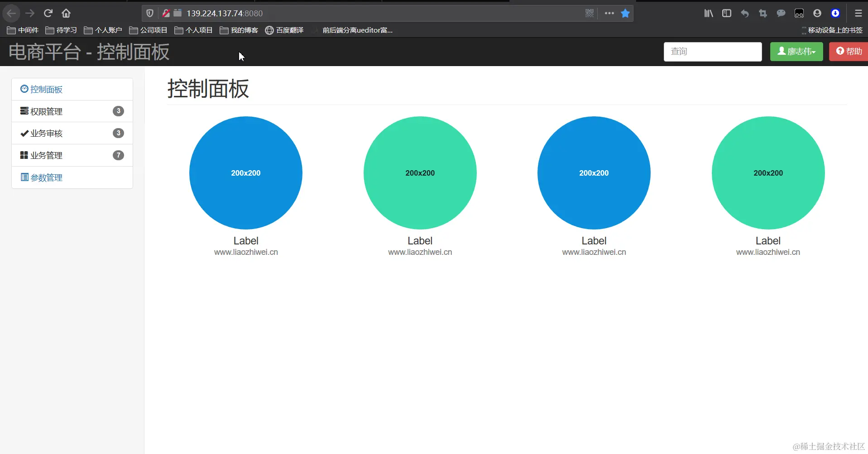Expand the 业务管理 sidebar item
This screenshot has width=868, height=454.
[x=72, y=155]
